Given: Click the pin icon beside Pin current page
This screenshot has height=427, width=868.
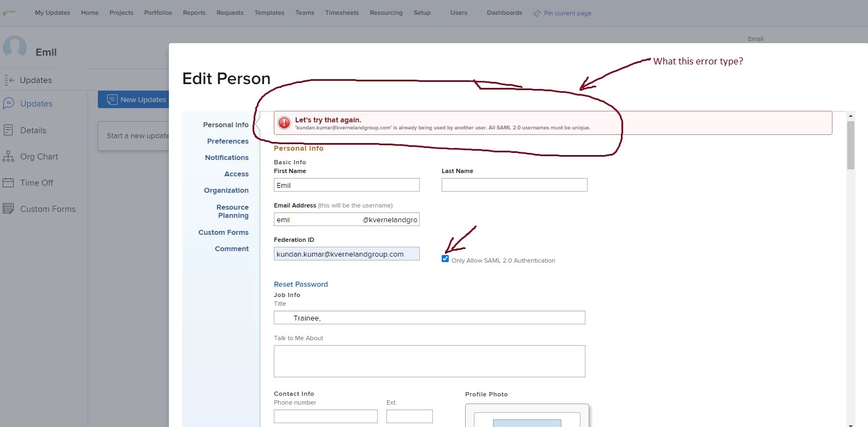Looking at the screenshot, I should [x=537, y=13].
